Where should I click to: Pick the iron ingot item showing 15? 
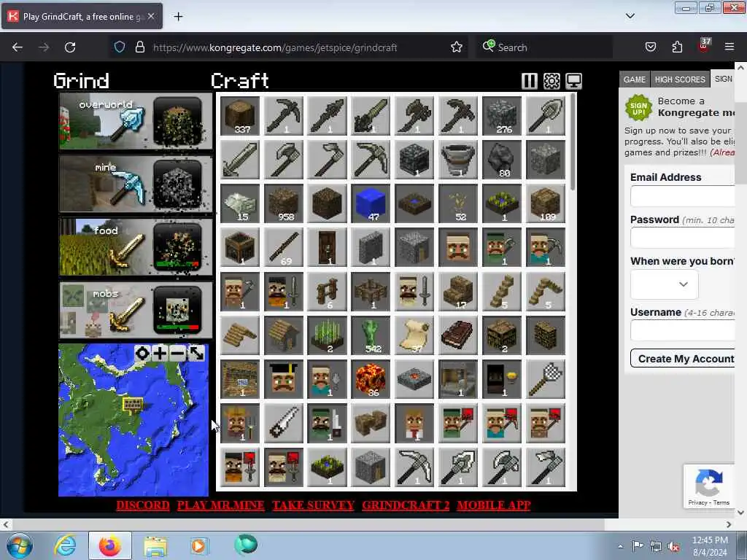point(240,203)
